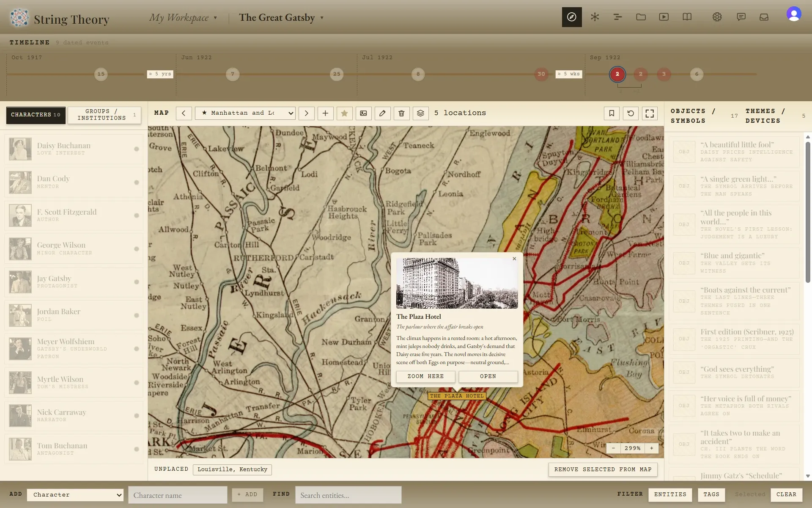Click the unplaced Louisville, Kentucky chip
The image size is (812, 508).
[x=232, y=469]
